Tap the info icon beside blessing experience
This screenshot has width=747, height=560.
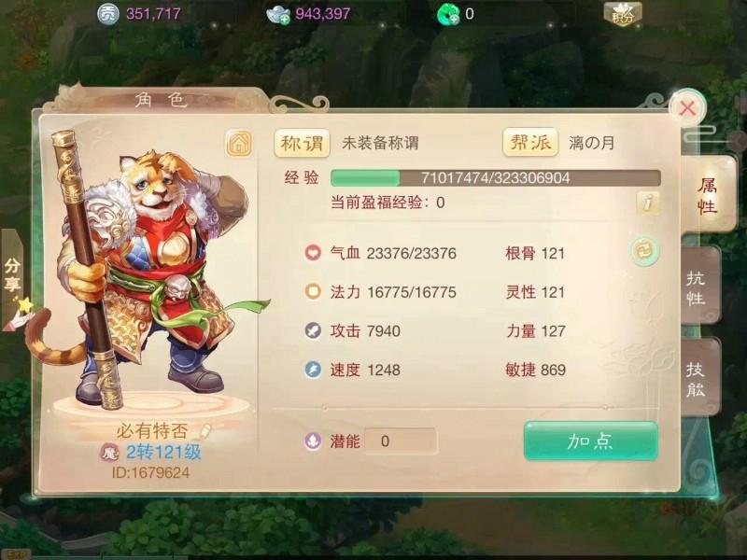click(x=647, y=203)
